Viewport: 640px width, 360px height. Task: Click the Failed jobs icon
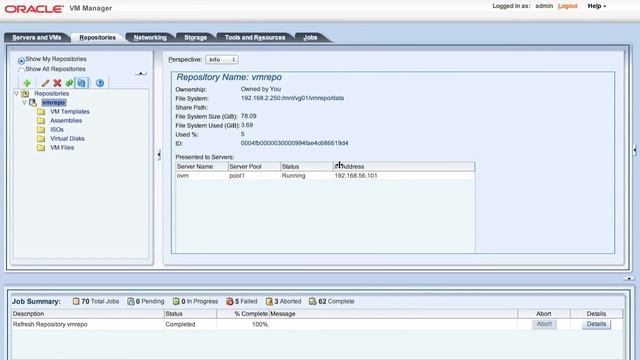230,301
